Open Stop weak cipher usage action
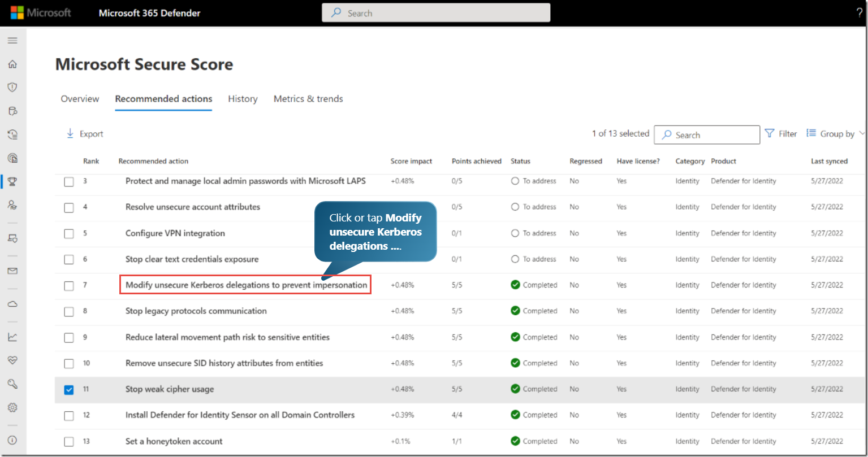Viewport: 868px width, 457px height. (170, 389)
